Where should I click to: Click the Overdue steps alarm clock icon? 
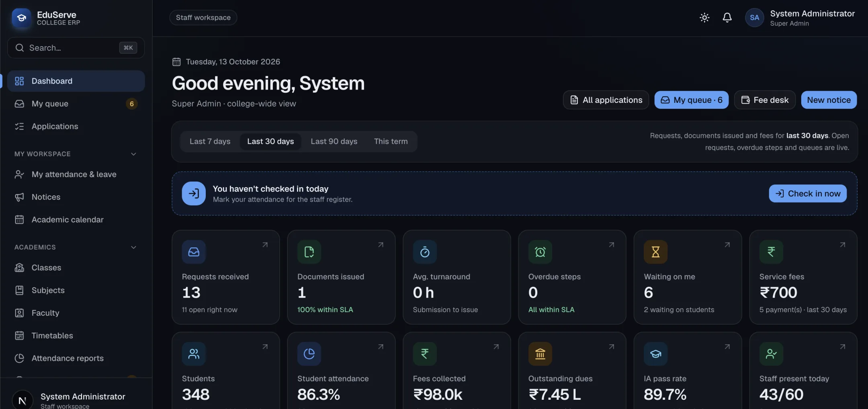[540, 252]
